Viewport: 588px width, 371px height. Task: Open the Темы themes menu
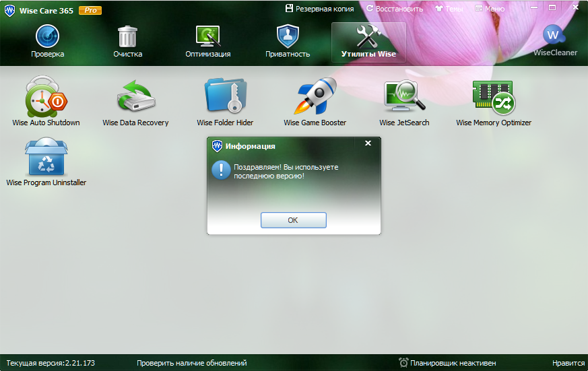point(449,9)
